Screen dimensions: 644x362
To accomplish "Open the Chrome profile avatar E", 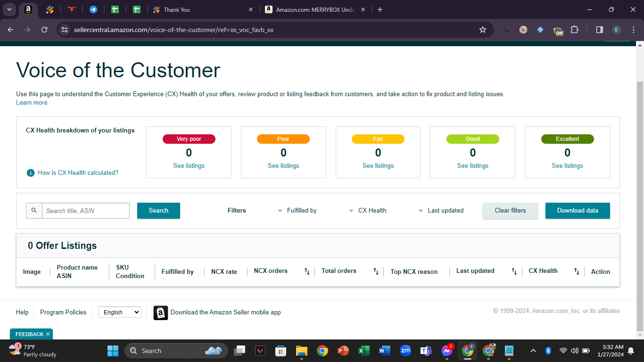I will tap(616, 30).
